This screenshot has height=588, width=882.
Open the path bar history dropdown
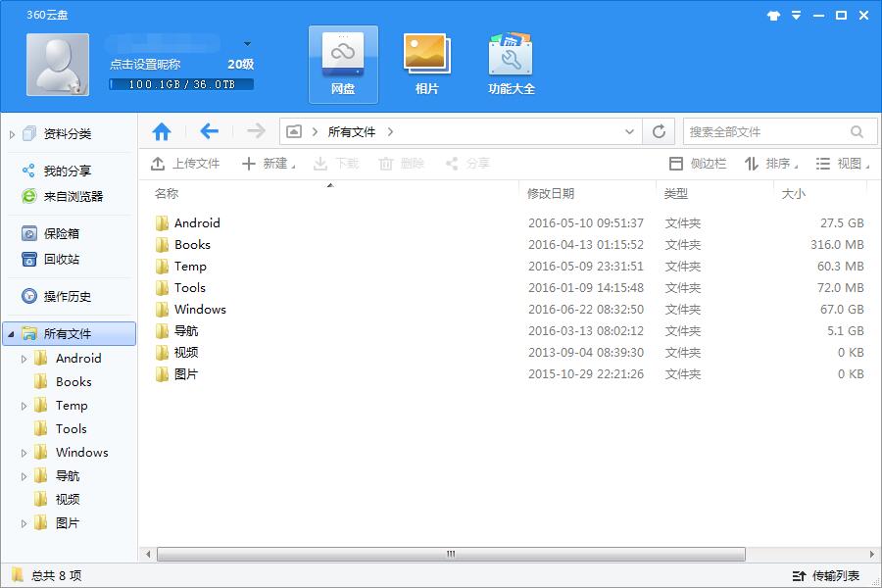click(x=630, y=131)
